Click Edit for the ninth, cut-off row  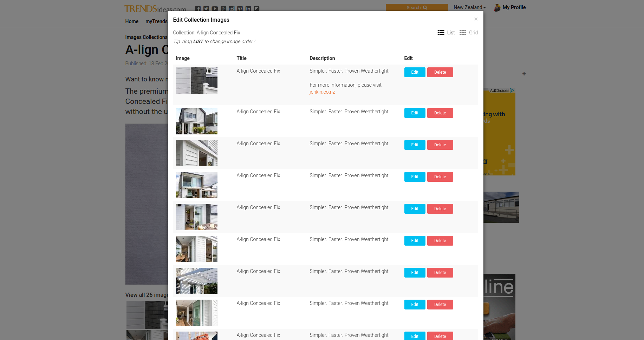[415, 336]
